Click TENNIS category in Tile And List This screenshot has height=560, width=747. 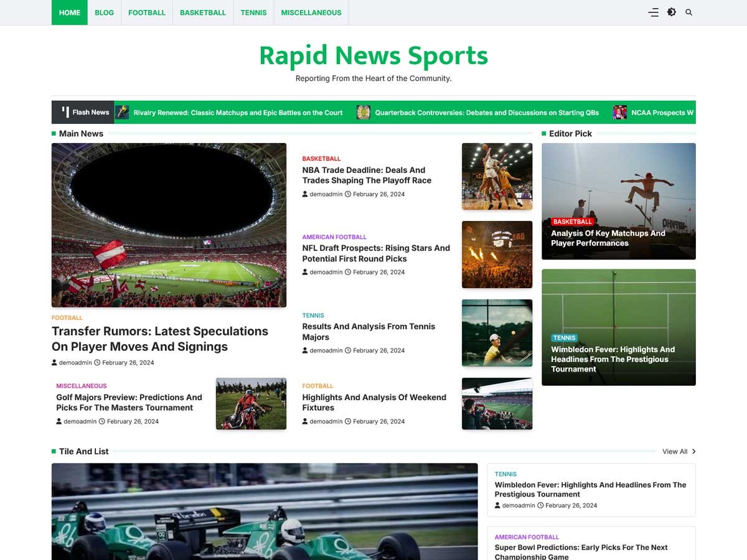tap(505, 474)
